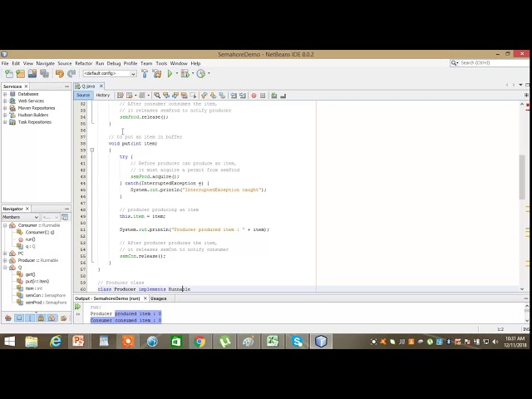The image size is (532, 399).
Task: Open the Refactor menu
Action: tap(83, 63)
